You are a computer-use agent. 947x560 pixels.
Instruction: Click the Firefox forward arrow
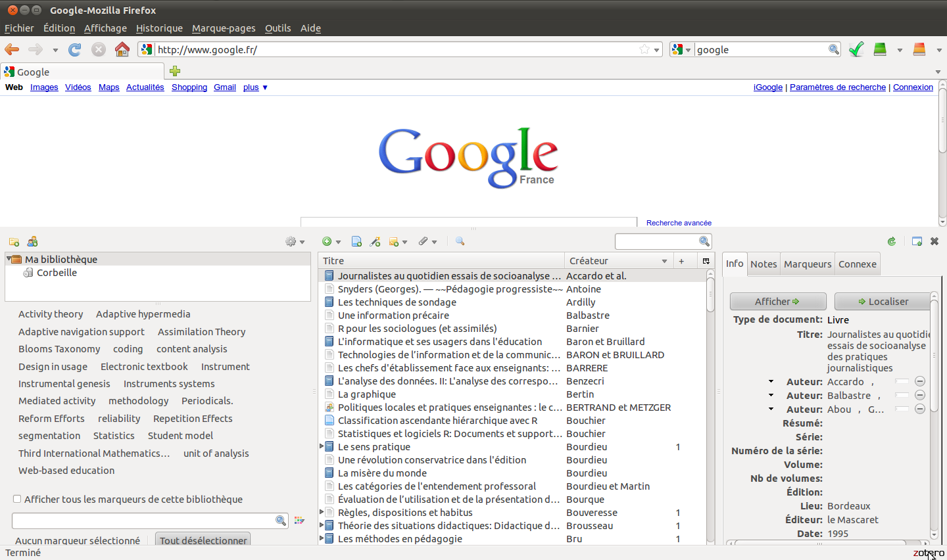click(36, 49)
